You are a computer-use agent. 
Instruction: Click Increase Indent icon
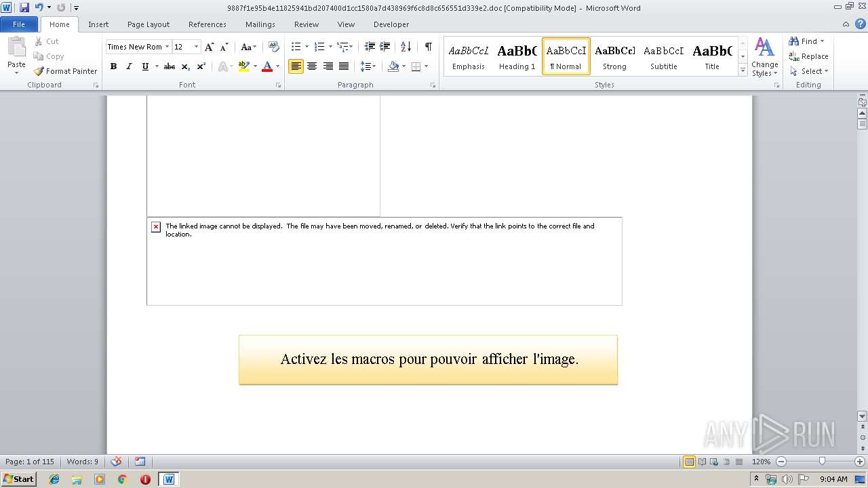tap(385, 47)
